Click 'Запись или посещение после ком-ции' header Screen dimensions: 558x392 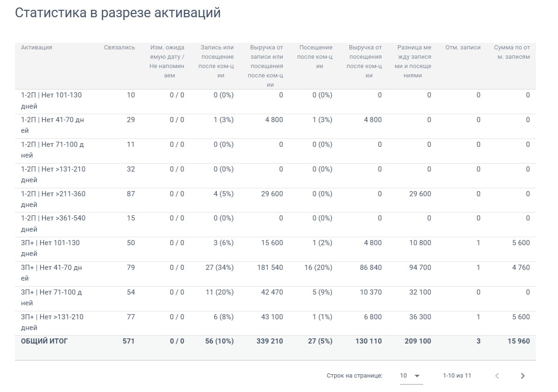(216, 61)
